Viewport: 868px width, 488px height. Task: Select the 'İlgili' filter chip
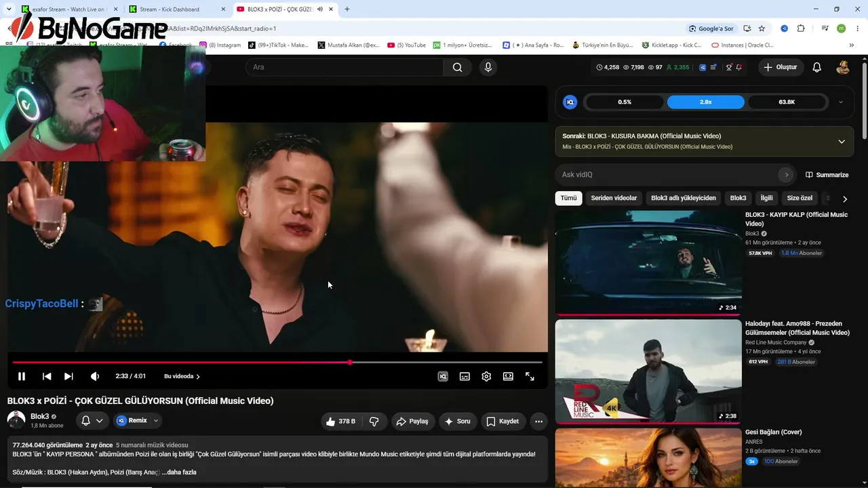click(766, 198)
